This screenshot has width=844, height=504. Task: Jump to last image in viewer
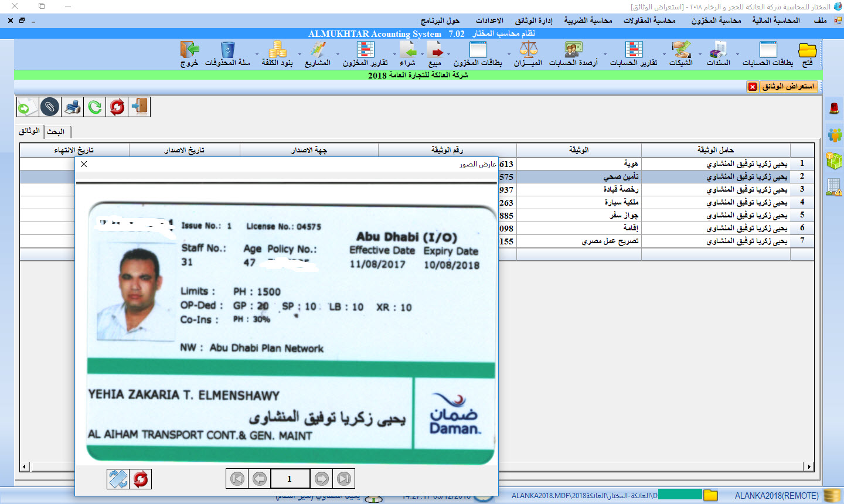pyautogui.click(x=344, y=479)
